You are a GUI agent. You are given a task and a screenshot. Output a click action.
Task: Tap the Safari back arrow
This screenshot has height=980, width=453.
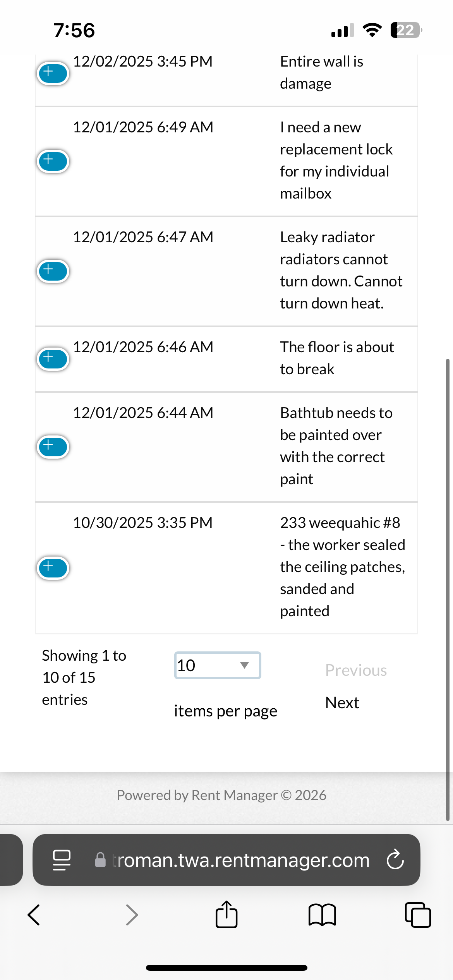coord(34,915)
